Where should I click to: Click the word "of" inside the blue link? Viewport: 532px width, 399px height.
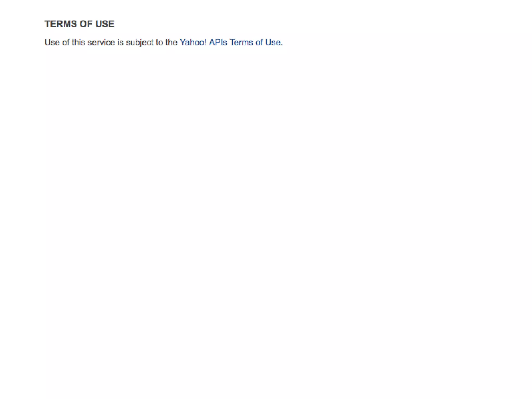(259, 42)
